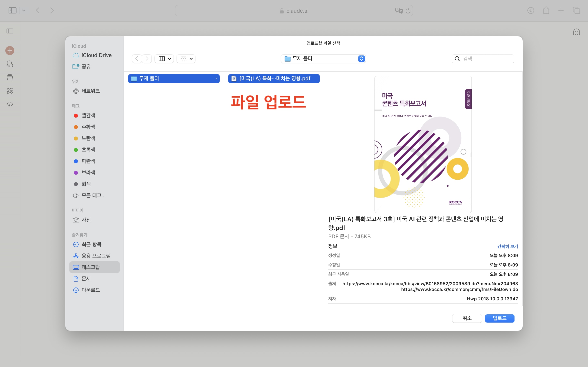Click the 간략히 보기 link
Viewport: 588px width, 367px height.
[x=507, y=246]
